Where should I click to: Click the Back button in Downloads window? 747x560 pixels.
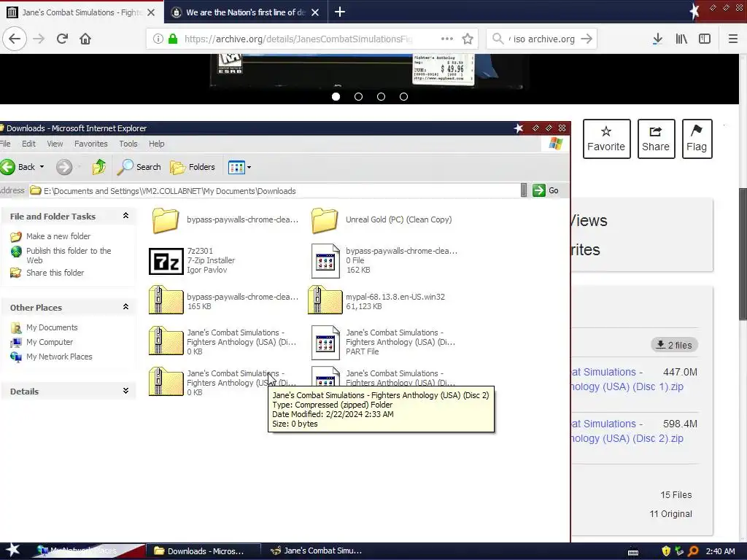tap(18, 167)
